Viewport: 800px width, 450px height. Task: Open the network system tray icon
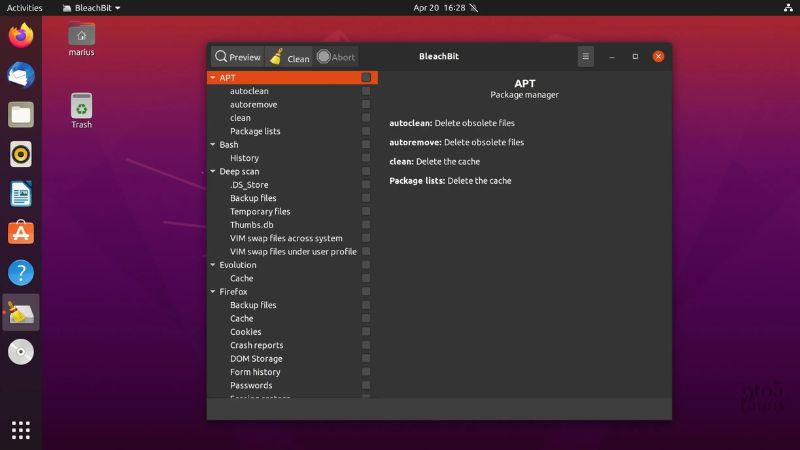tap(788, 8)
